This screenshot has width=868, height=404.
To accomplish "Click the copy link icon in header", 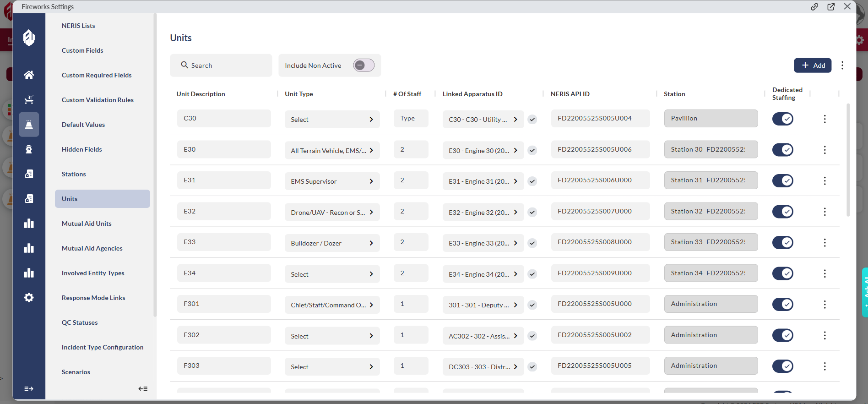I will point(814,7).
